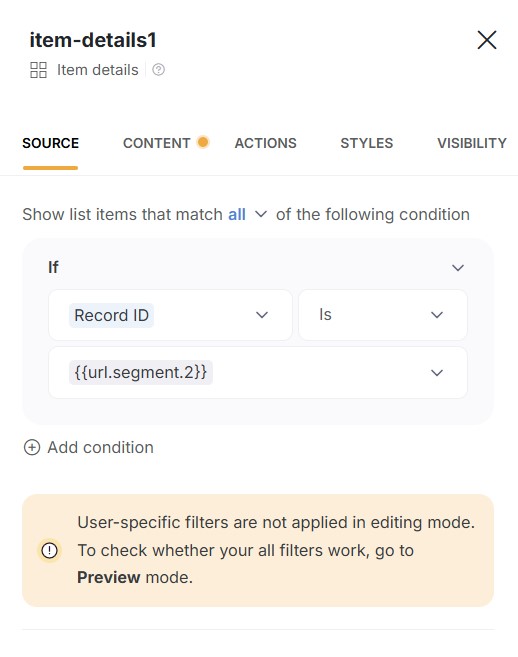Image resolution: width=518 pixels, height=657 pixels.
Task: Go to the STYLES tab
Action: 367,143
